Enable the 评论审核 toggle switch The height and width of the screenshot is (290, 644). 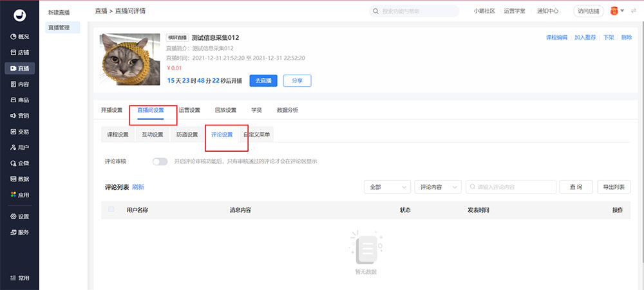(x=160, y=161)
